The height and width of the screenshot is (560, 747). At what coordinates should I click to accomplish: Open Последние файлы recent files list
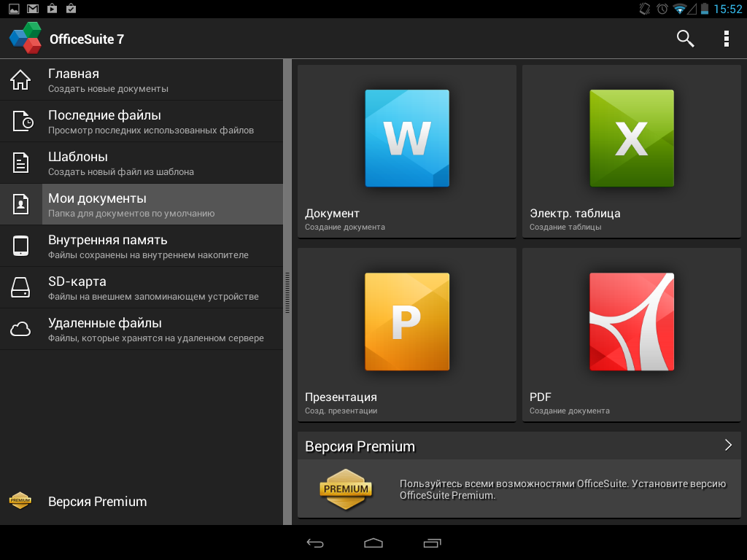pos(142,122)
